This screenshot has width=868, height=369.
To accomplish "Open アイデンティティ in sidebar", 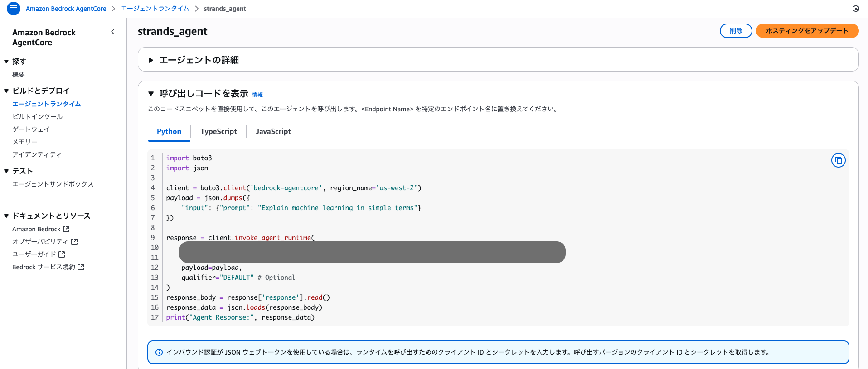I will pyautogui.click(x=37, y=155).
